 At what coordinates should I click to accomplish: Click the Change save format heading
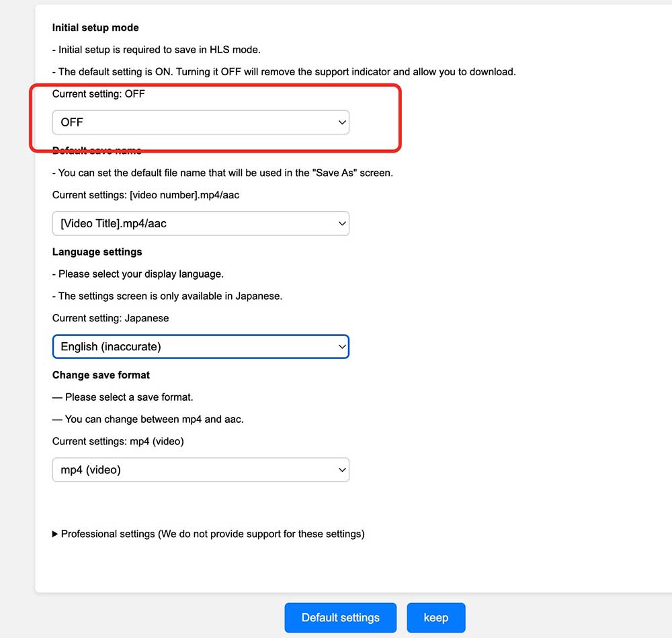coord(101,374)
